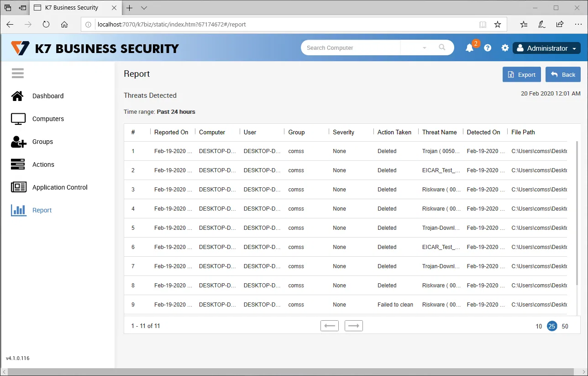Image resolution: width=588 pixels, height=376 pixels.
Task: Click in the Search Computer field
Action: click(x=351, y=48)
